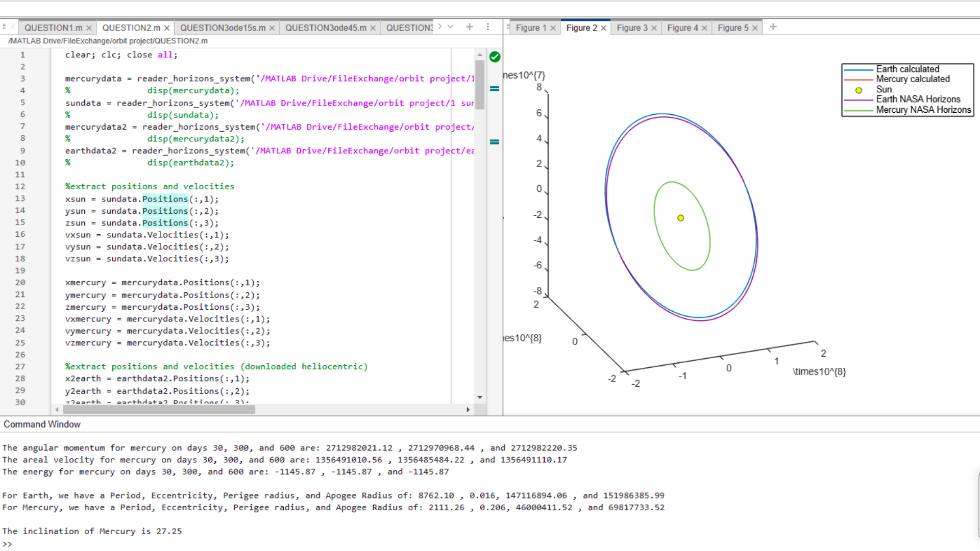Click the editor panel drag handle icon

tap(4, 27)
